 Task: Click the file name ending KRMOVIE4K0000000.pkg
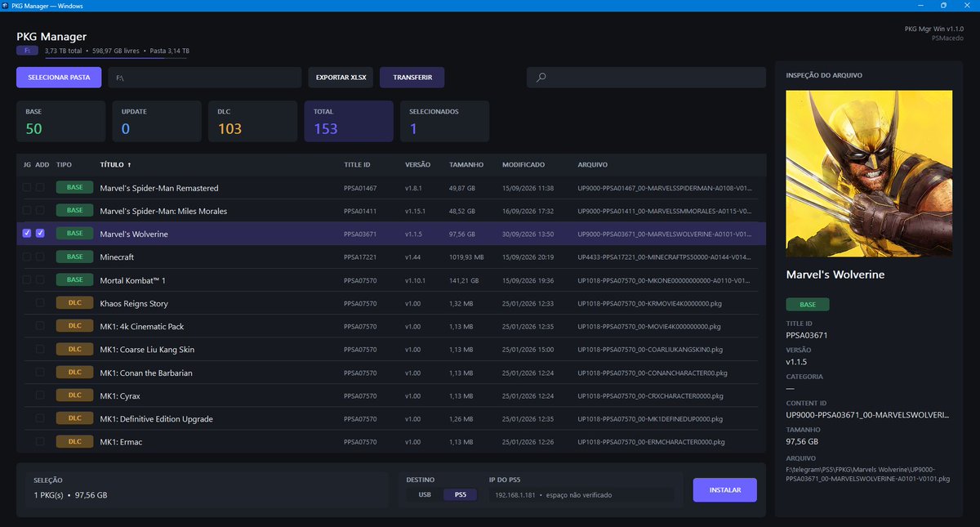coord(649,303)
